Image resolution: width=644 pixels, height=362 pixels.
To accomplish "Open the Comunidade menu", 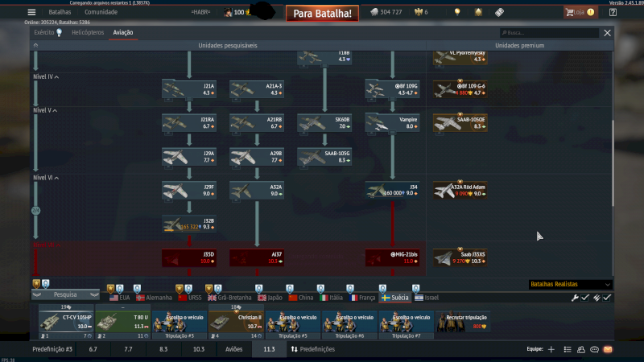I will click(101, 12).
